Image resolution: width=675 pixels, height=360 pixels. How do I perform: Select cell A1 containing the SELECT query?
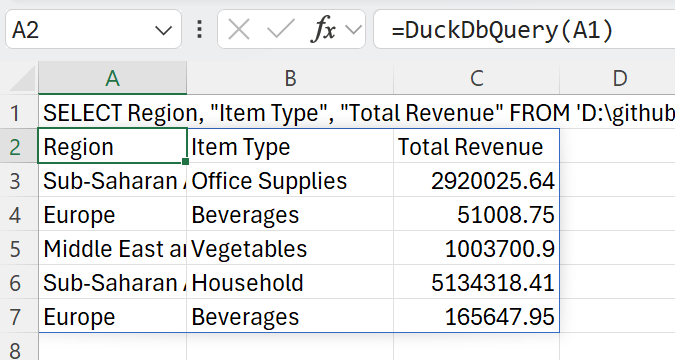(112, 112)
